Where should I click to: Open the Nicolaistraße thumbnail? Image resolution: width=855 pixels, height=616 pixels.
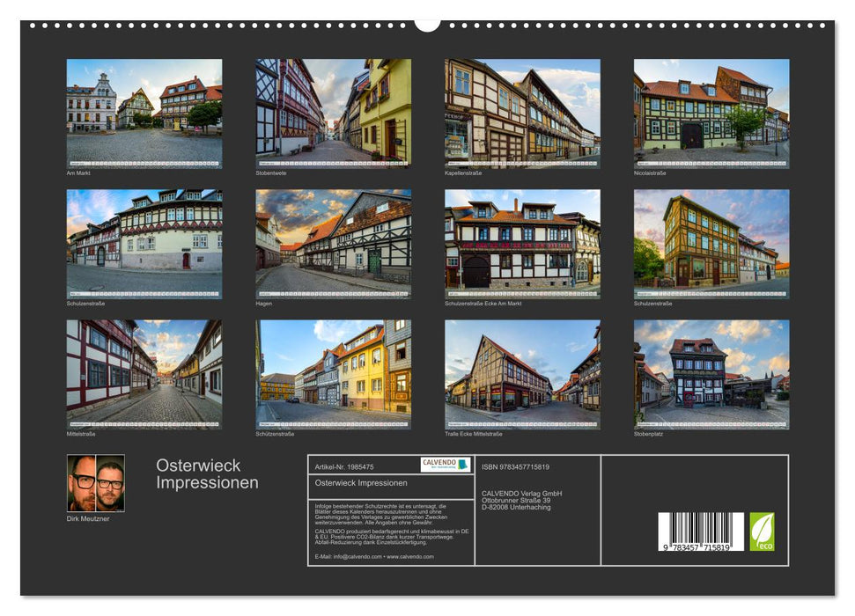click(710, 111)
